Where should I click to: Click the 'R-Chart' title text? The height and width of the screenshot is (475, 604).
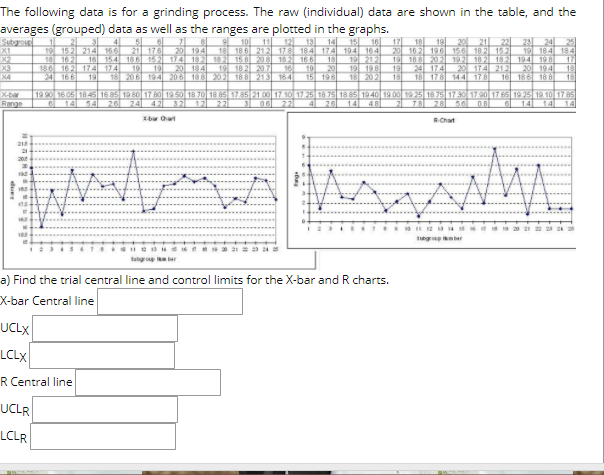[x=444, y=120]
